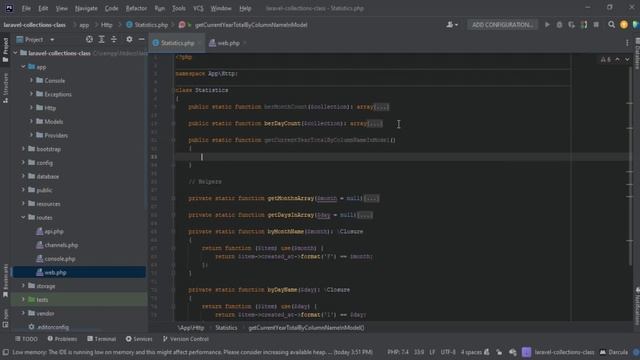
Task: Go to previous highlighted error arrow
Action: click(618, 60)
